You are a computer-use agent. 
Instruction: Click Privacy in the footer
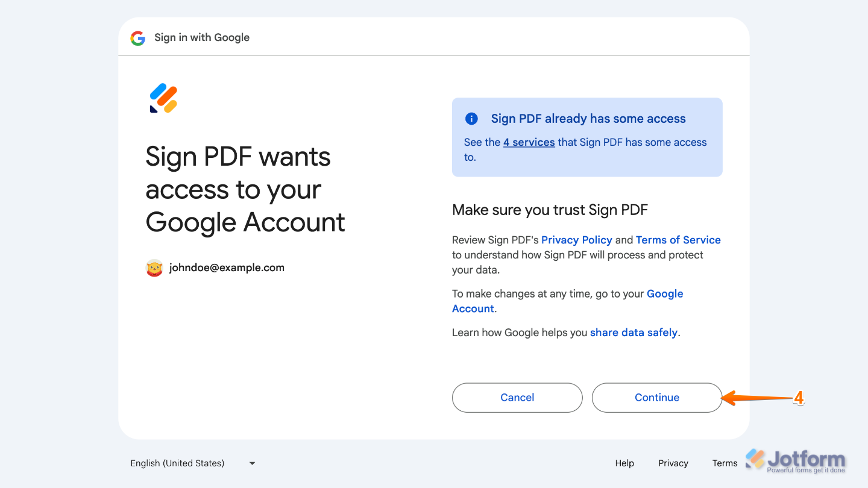pyautogui.click(x=673, y=463)
